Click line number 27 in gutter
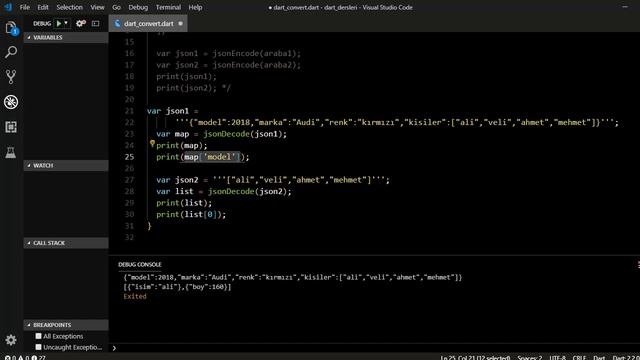This screenshot has width=640, height=360. pyautogui.click(x=129, y=180)
